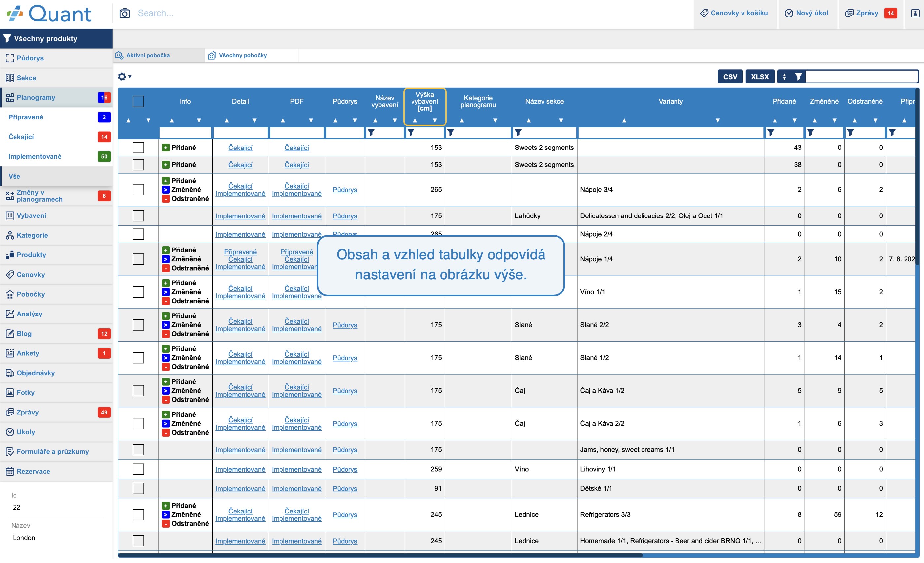Image resolution: width=924 pixels, height=563 pixels.
Task: Click the camera icon beside the search field
Action: click(x=124, y=14)
